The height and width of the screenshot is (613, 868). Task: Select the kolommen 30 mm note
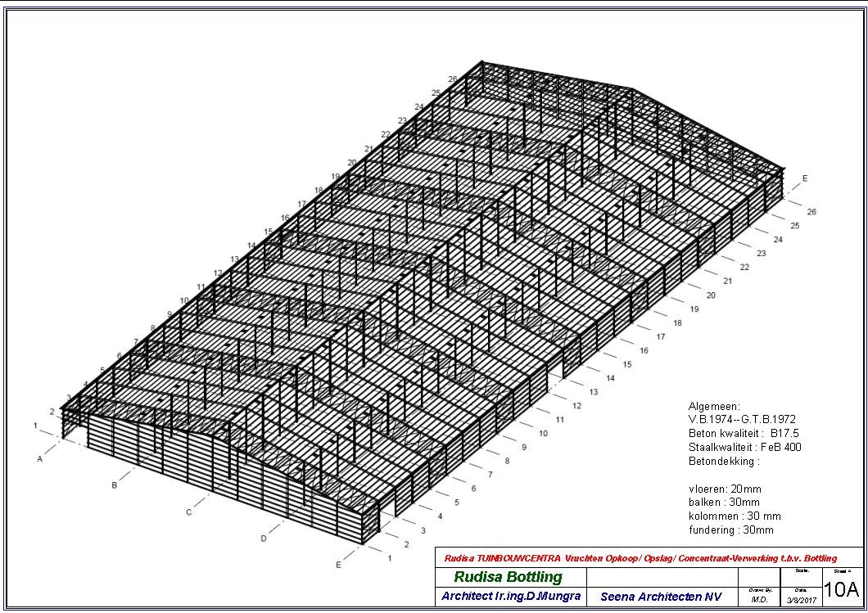tap(735, 516)
